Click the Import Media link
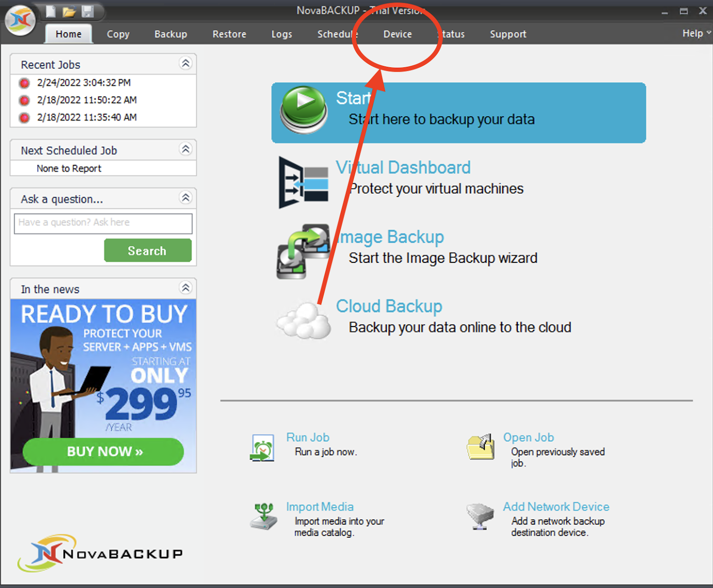The height and width of the screenshot is (588, 713). (x=320, y=507)
